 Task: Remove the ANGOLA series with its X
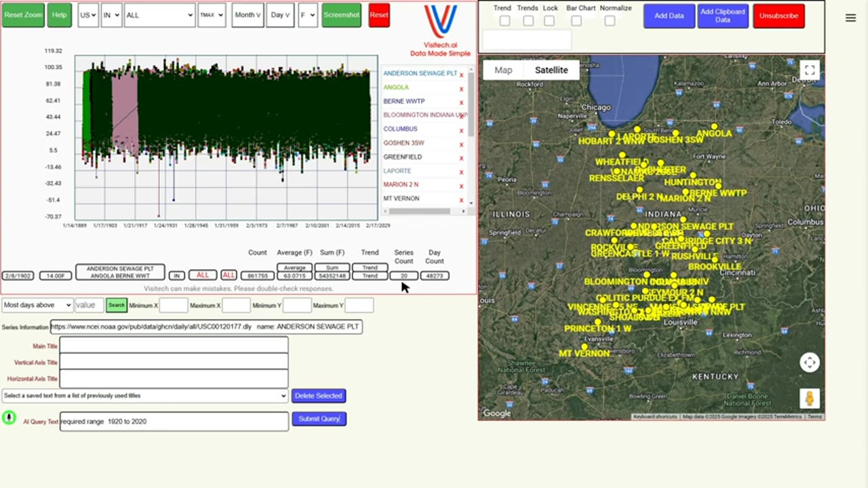pyautogui.click(x=461, y=89)
